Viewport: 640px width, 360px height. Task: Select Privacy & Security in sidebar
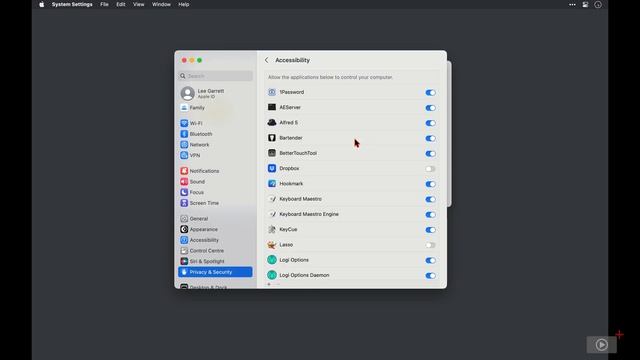coord(215,272)
